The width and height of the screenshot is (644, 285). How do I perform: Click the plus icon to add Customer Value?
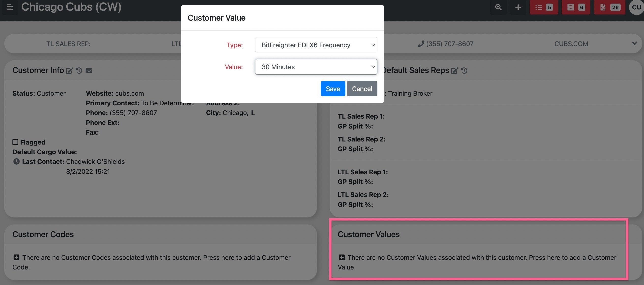pyautogui.click(x=342, y=258)
